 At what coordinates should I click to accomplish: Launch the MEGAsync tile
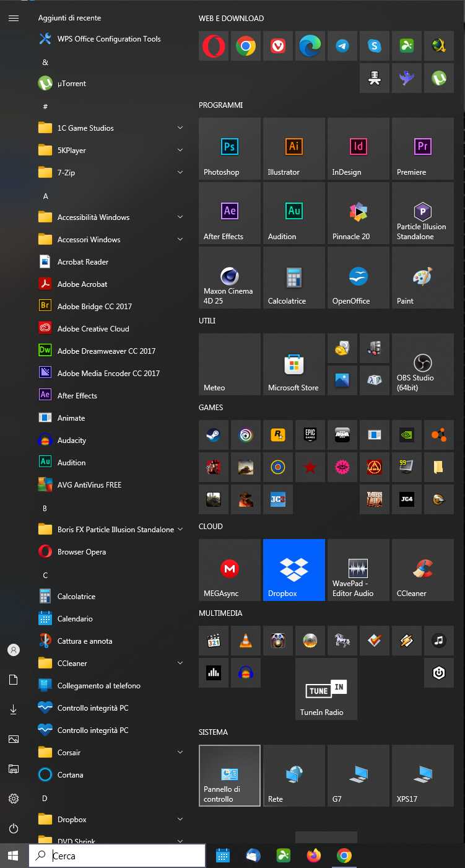[x=230, y=570]
